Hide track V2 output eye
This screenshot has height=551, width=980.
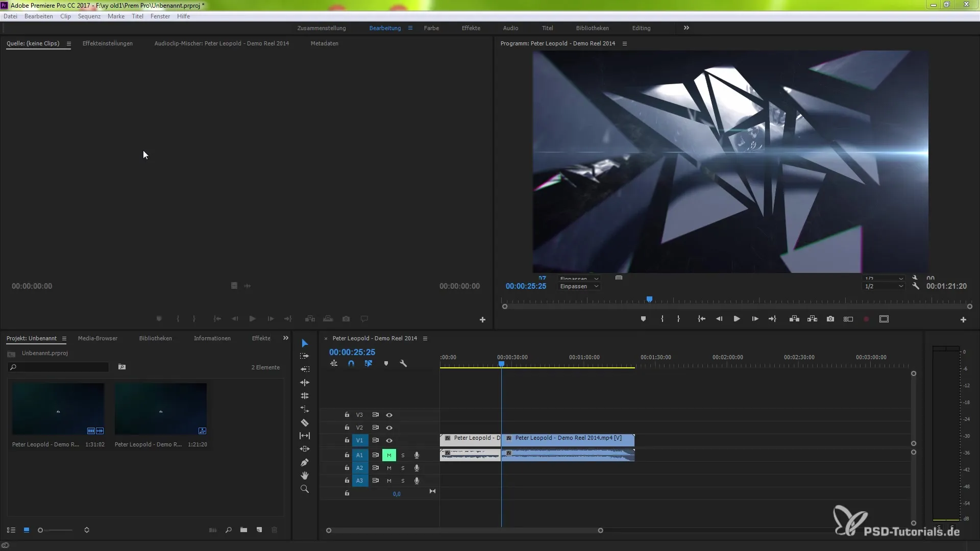tap(389, 428)
